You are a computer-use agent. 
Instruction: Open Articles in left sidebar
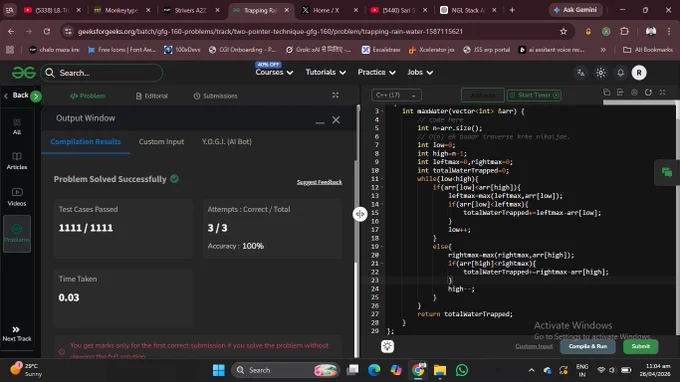[x=17, y=161]
